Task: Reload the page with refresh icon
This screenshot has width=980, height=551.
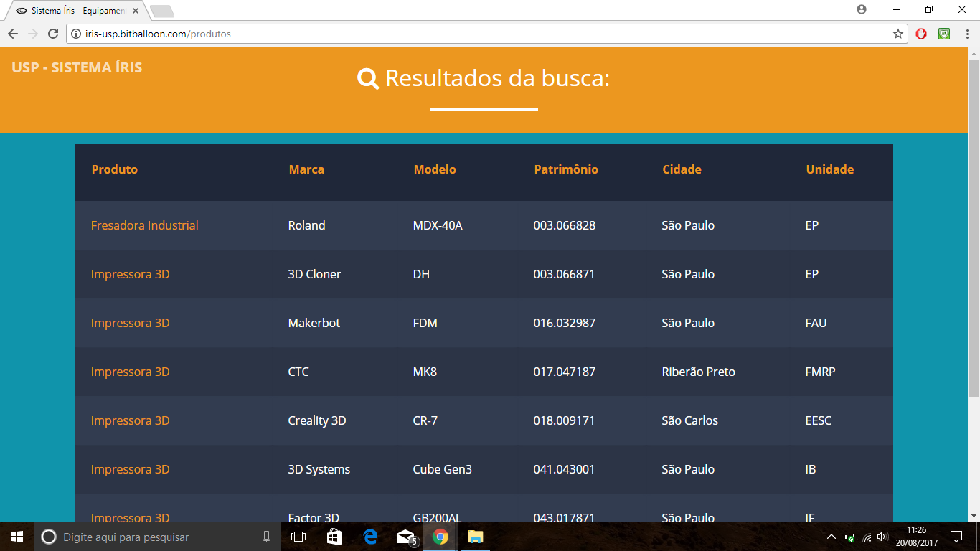Action: (53, 34)
